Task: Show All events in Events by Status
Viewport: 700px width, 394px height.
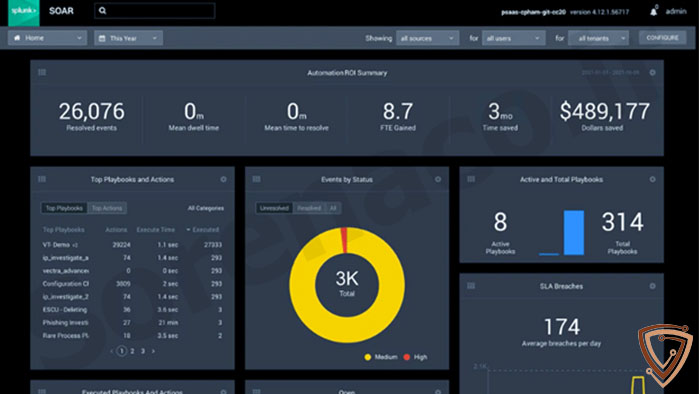Action: [333, 208]
